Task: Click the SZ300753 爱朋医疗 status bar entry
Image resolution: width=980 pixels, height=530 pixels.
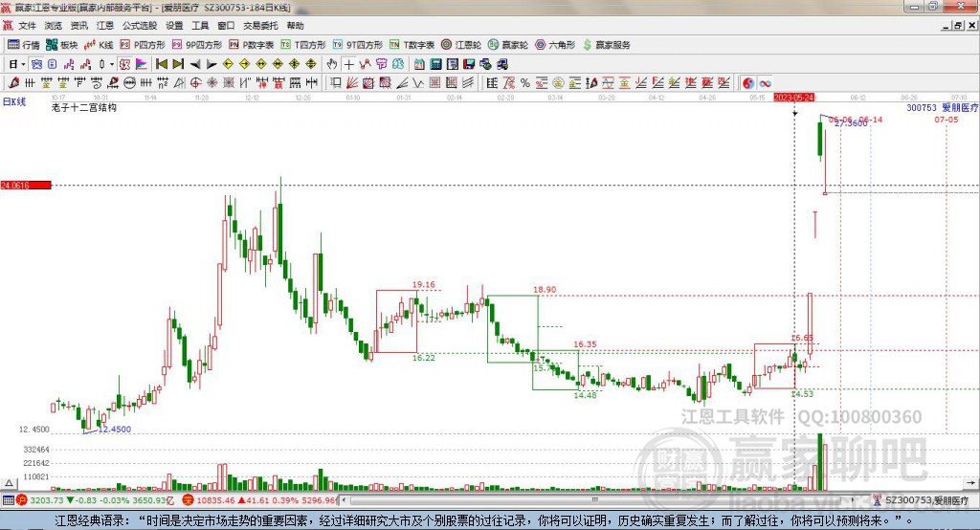Action: point(922,500)
